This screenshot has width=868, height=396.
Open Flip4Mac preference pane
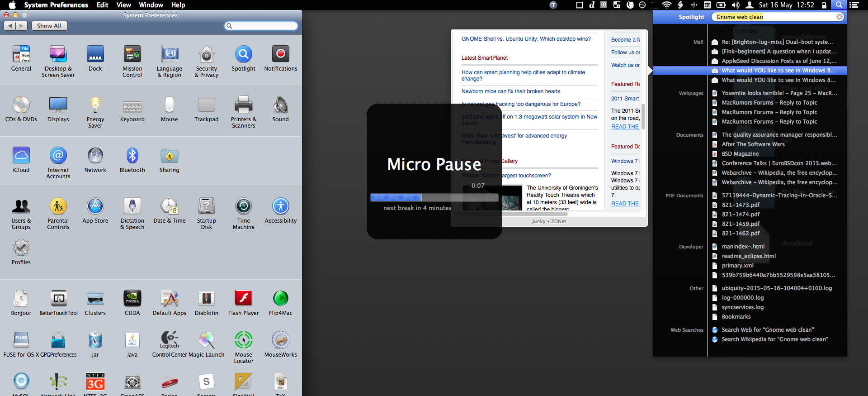(x=281, y=303)
